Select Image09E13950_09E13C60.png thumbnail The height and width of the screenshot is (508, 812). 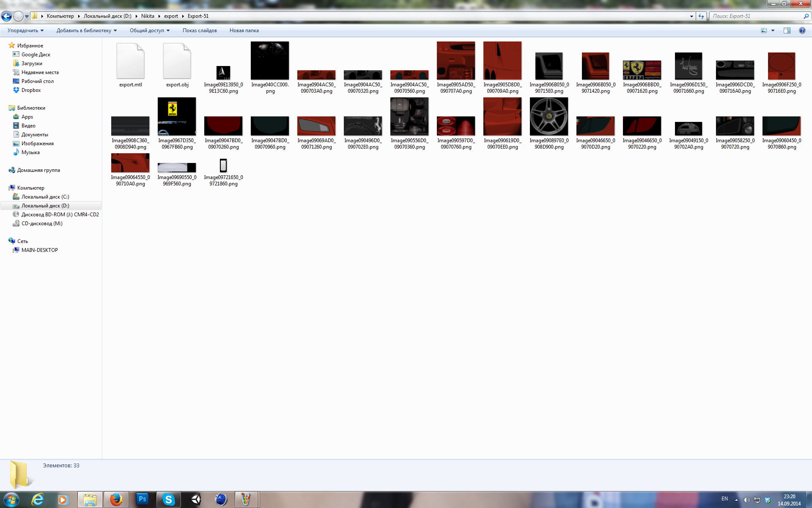pos(223,73)
